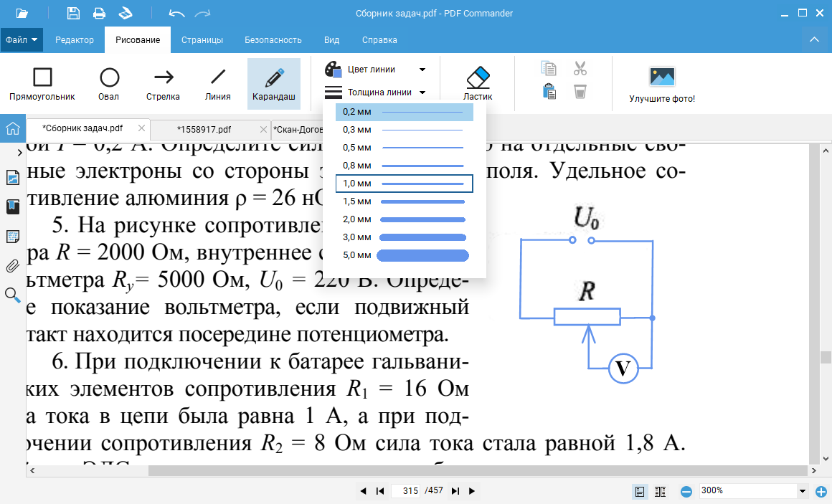The width and height of the screenshot is (832, 504).
Task: Print the document using the printer icon
Action: [99, 13]
